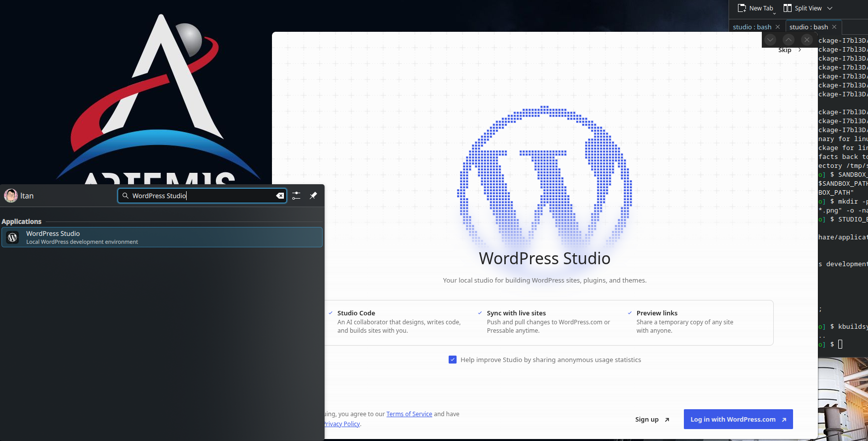Click the 'Applications' section header in launcher
Viewport: 868px width, 441px height.
click(x=21, y=221)
